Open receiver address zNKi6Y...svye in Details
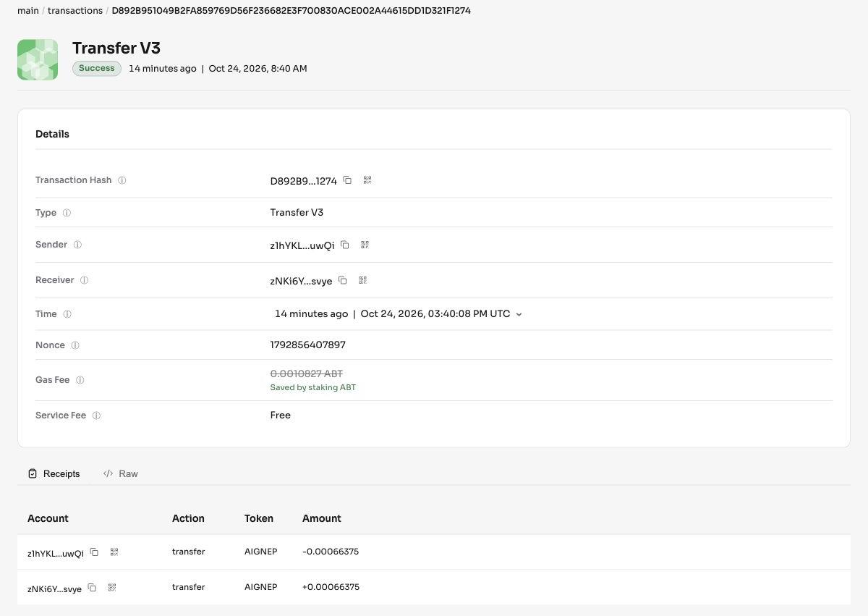Screen dimensions: 868x616 pyautogui.click(x=301, y=281)
